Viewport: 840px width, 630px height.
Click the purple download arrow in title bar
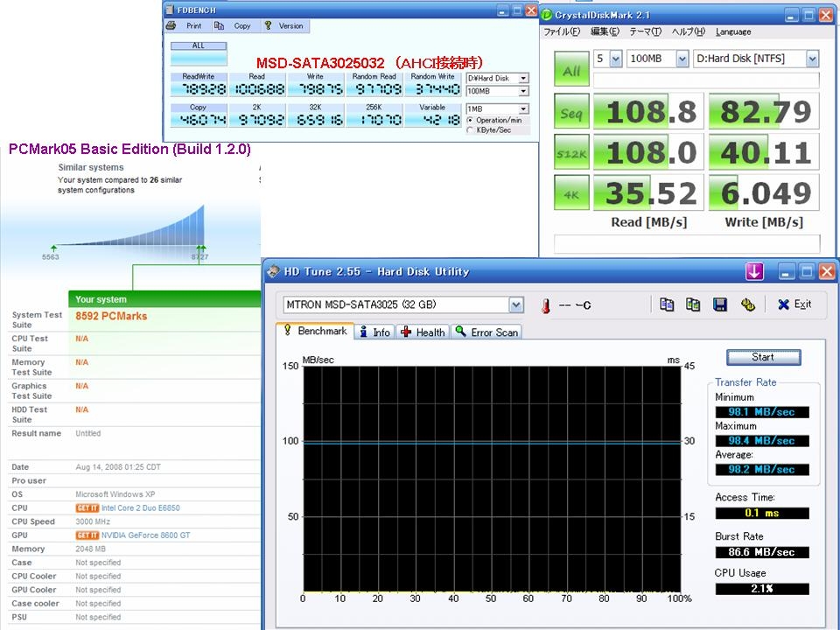[x=754, y=271]
